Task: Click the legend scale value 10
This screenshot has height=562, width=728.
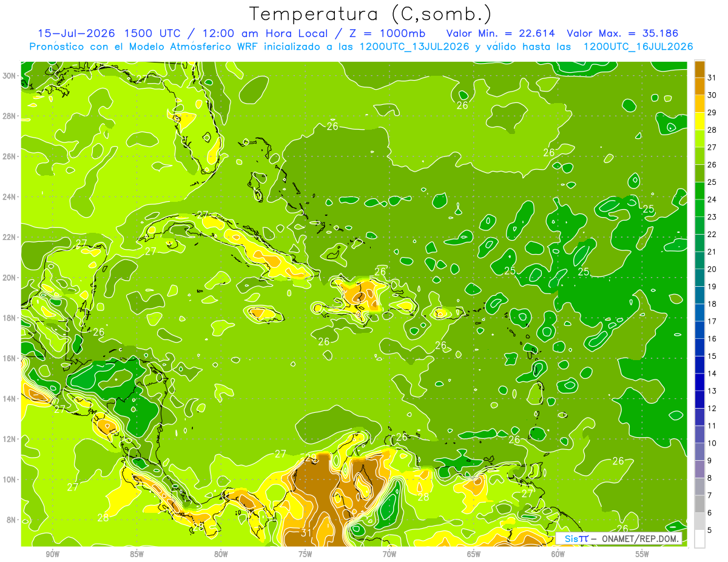Action: point(712,443)
